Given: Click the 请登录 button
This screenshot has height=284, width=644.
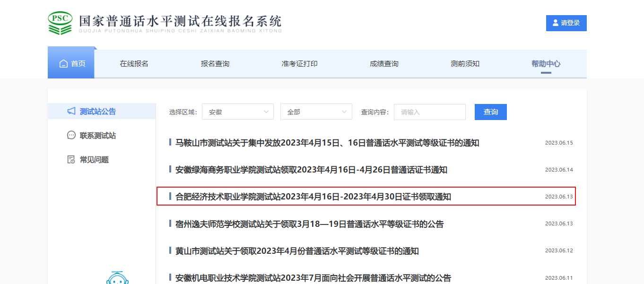Looking at the screenshot, I should pos(566,23).
